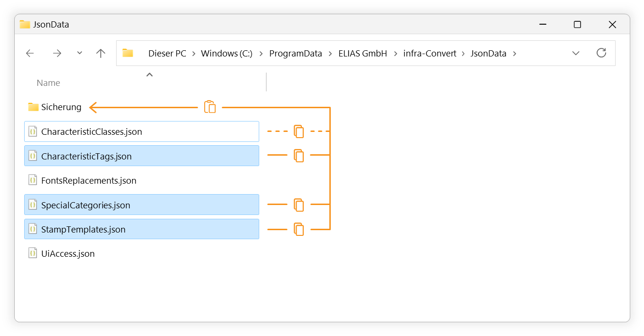Select CharacteristicClasses.json file

pos(142,131)
